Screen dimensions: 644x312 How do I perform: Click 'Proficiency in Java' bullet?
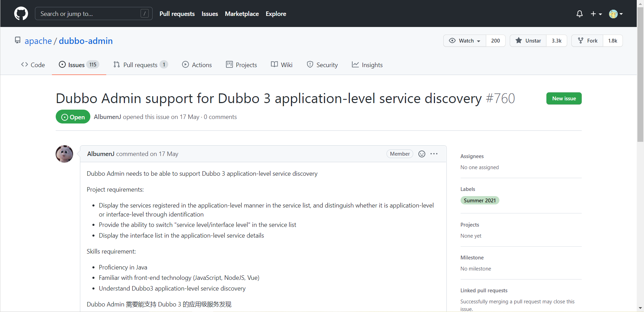point(123,267)
